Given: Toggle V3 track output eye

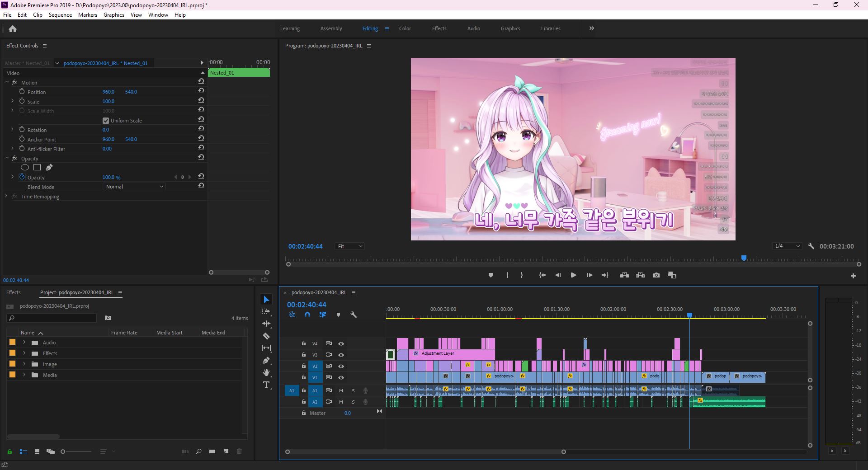Looking at the screenshot, I should (x=341, y=355).
